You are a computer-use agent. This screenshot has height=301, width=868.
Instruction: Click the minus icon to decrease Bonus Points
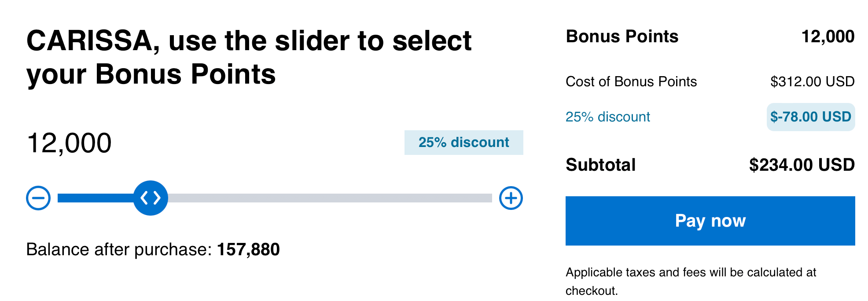click(x=38, y=198)
